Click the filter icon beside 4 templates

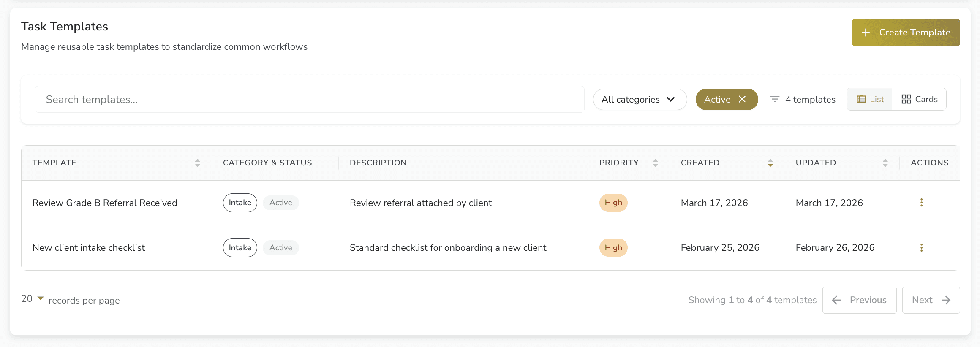click(x=775, y=99)
